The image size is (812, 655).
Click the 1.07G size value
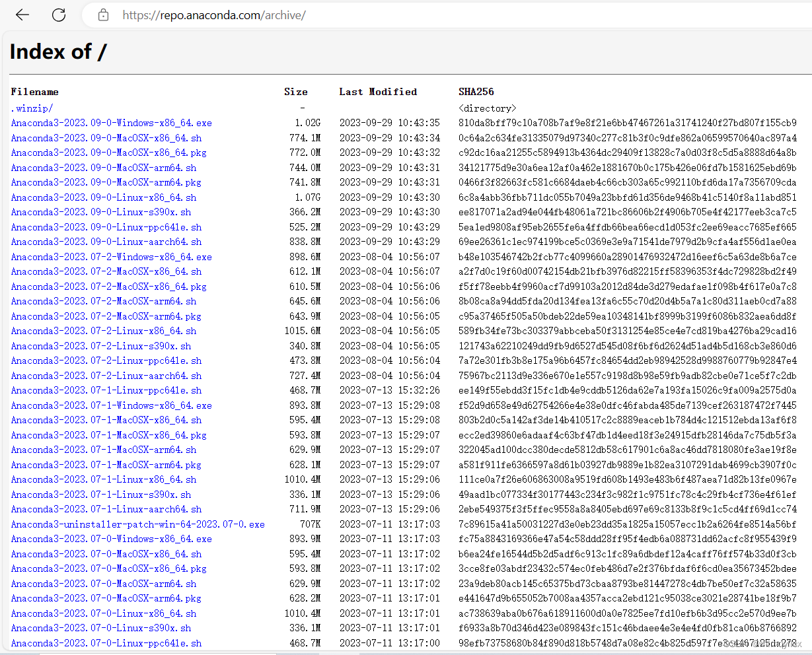click(308, 197)
